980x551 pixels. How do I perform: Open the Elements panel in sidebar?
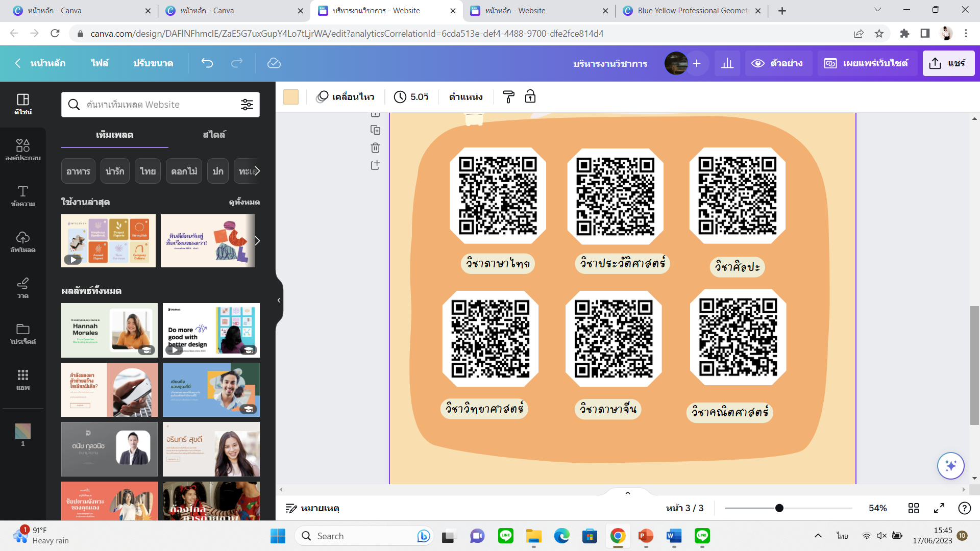point(23,149)
